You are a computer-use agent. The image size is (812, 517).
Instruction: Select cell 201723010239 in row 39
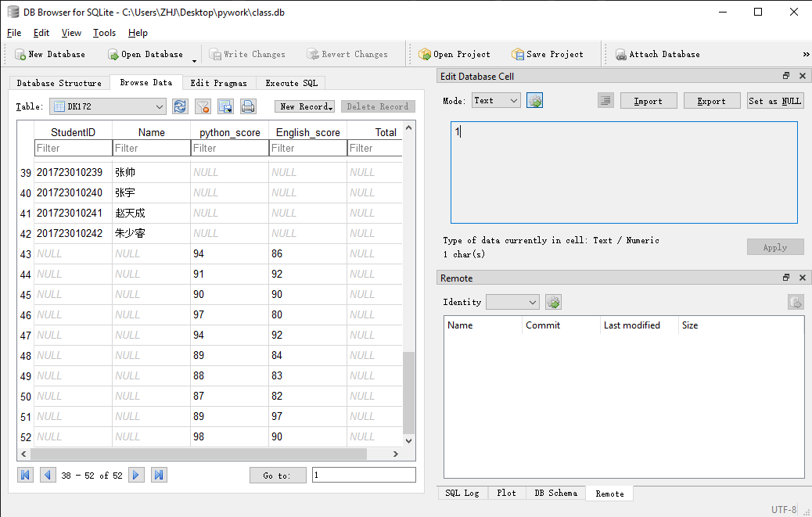click(73, 172)
